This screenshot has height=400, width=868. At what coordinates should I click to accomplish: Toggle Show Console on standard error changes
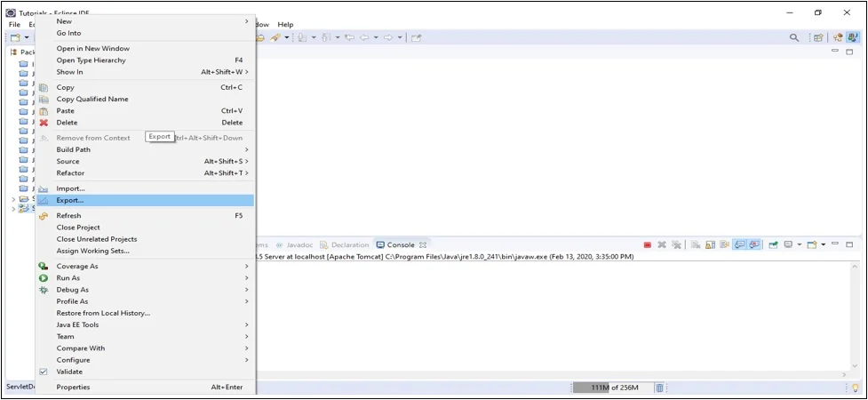coord(754,244)
